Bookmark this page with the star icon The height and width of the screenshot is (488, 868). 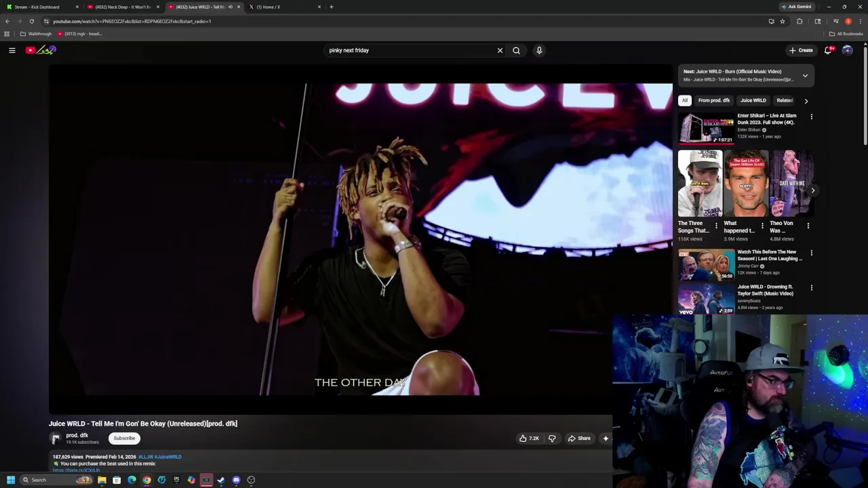pyautogui.click(x=782, y=21)
